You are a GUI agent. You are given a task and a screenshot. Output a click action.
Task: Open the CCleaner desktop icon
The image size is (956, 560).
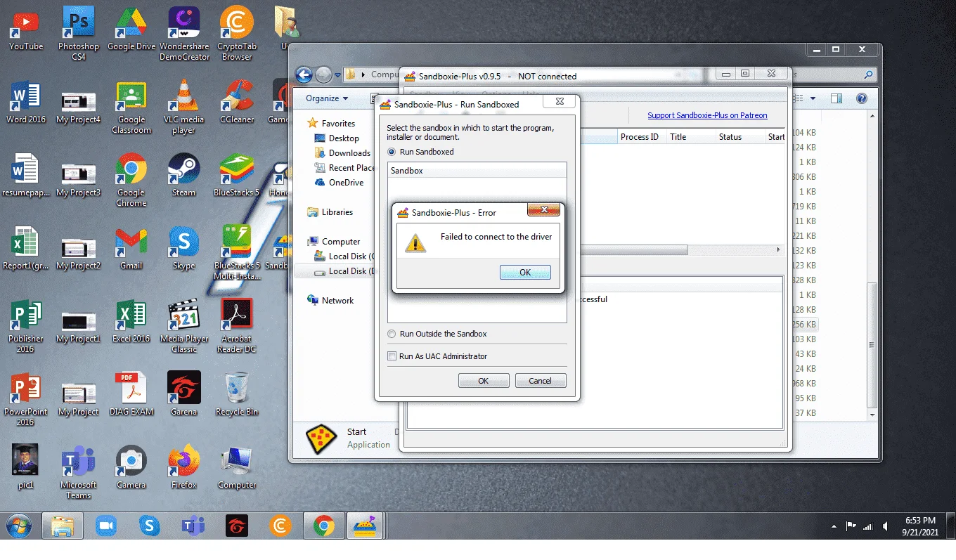click(237, 103)
